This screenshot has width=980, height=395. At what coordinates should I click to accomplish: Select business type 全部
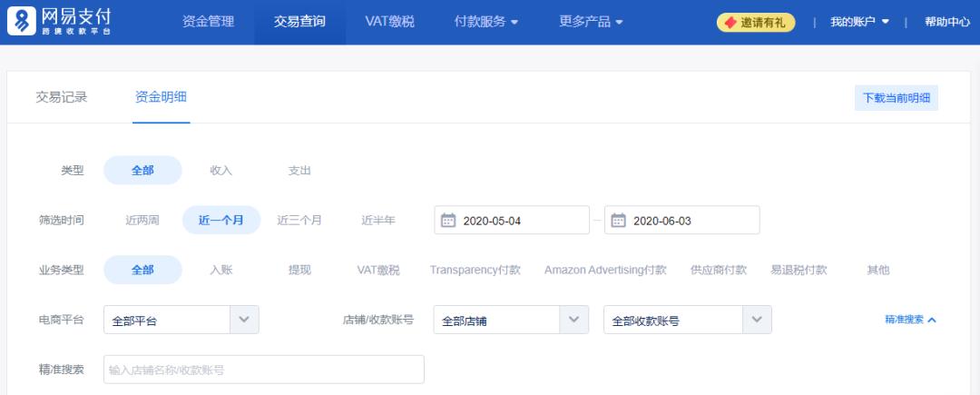pos(142,270)
